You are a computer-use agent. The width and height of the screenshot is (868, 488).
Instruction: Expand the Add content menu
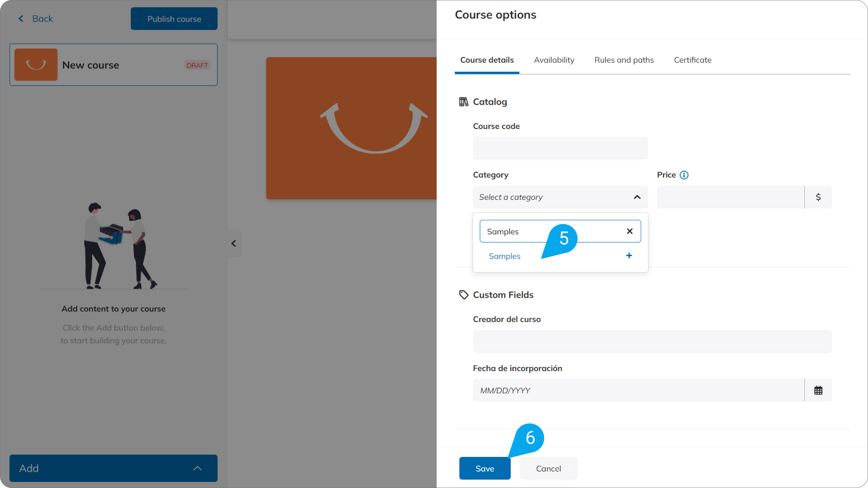[x=113, y=468]
